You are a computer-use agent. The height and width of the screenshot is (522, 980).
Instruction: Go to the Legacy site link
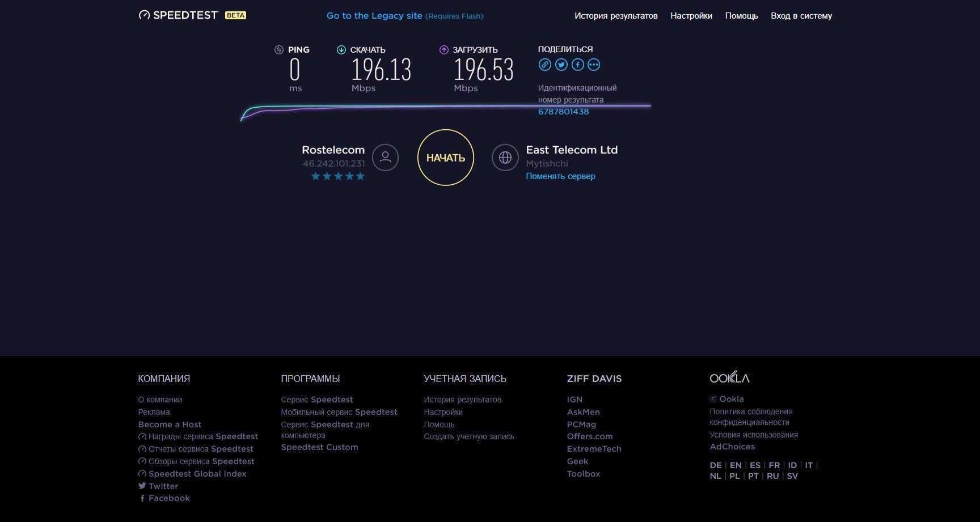(374, 16)
